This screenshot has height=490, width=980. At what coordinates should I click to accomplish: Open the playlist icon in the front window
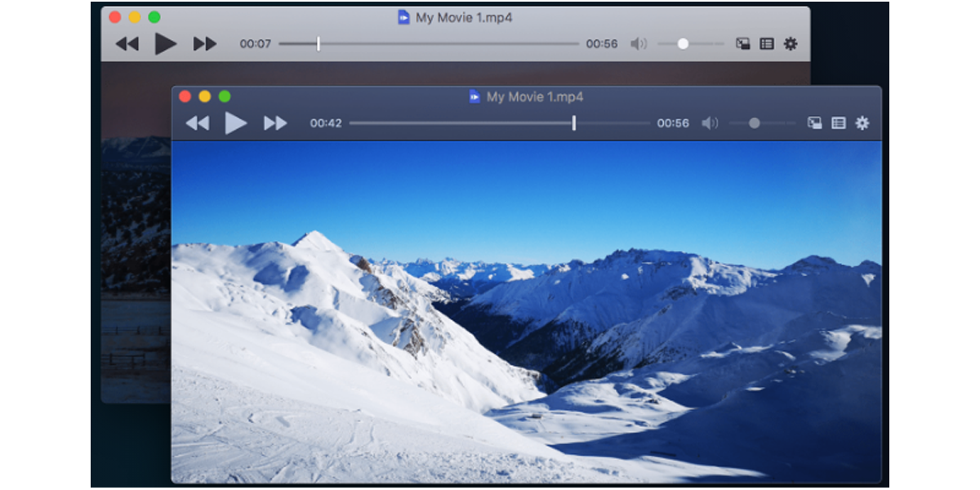[838, 123]
